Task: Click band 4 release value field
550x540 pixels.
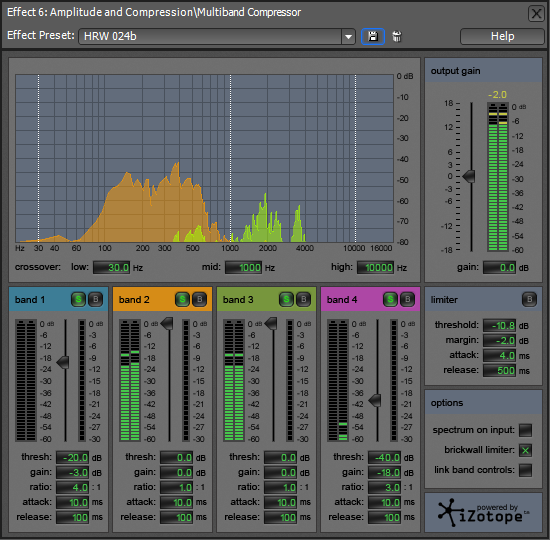Action: pos(384,517)
